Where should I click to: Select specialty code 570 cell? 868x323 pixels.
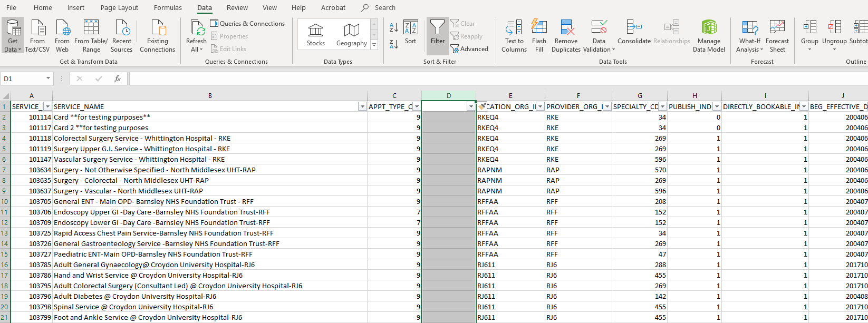point(640,170)
